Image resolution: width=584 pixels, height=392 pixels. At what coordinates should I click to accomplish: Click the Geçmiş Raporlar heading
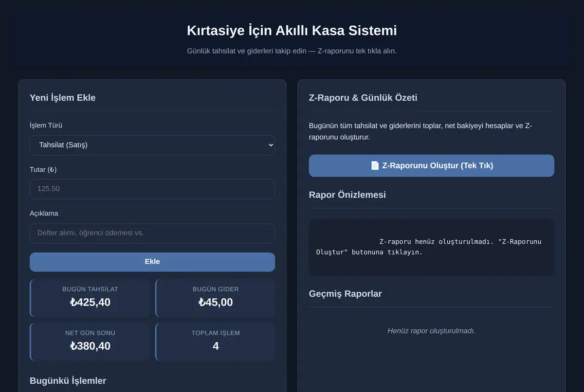click(346, 294)
